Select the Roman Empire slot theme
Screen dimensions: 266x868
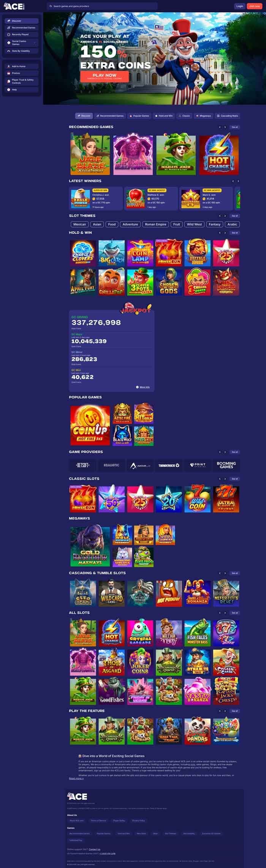pos(155,224)
